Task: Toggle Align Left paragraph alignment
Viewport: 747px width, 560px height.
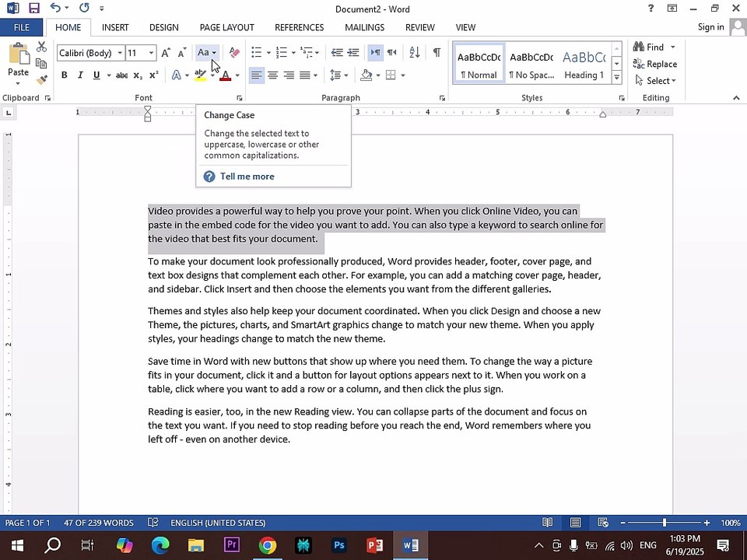Action: point(256,75)
